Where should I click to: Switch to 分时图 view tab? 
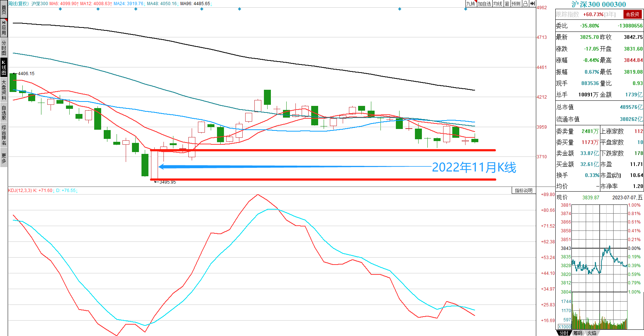click(4, 48)
